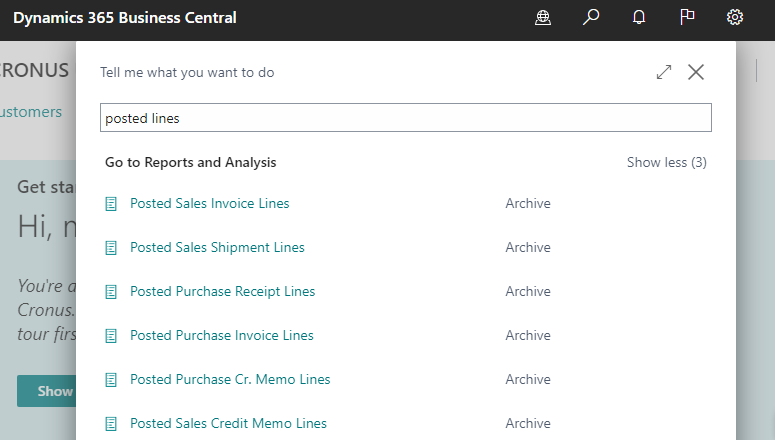Click Archive label on Posted Purchase Invoice Lines row
This screenshot has height=440, width=775.
528,335
